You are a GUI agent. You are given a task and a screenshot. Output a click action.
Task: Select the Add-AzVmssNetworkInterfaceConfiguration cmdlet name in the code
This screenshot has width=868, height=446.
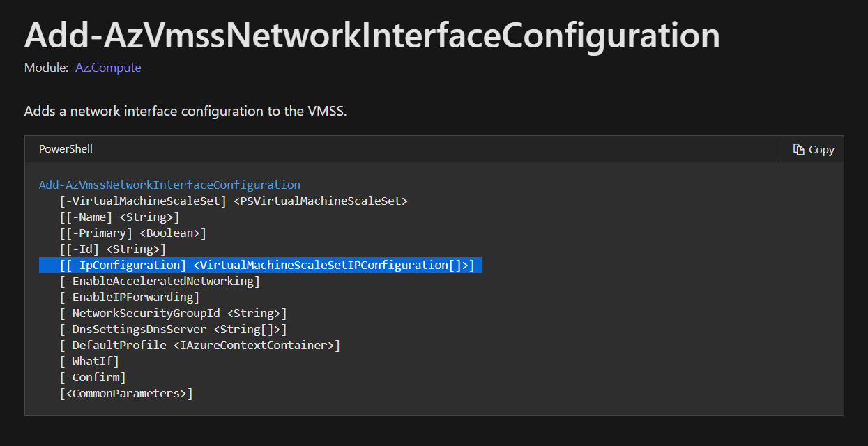169,185
